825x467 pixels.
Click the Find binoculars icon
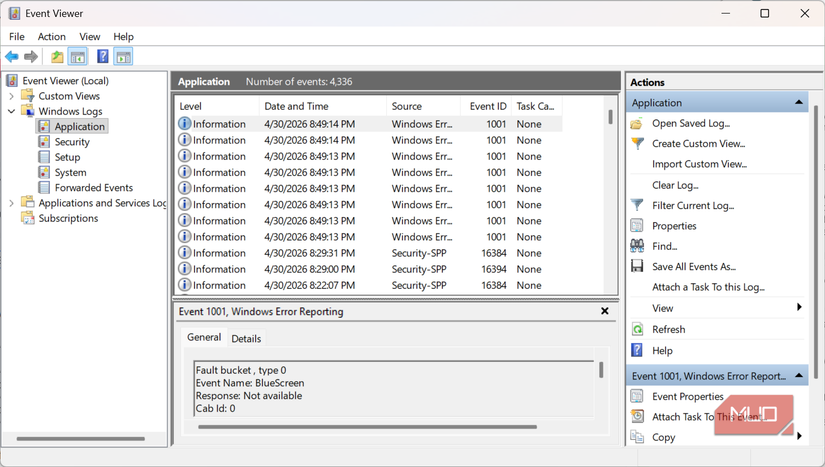coord(637,246)
